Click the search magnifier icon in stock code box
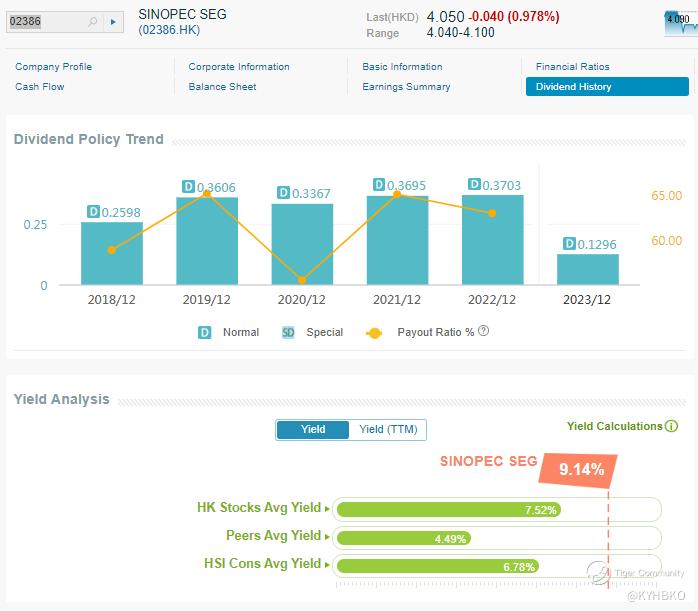Image resolution: width=698 pixels, height=611 pixels. [x=93, y=21]
